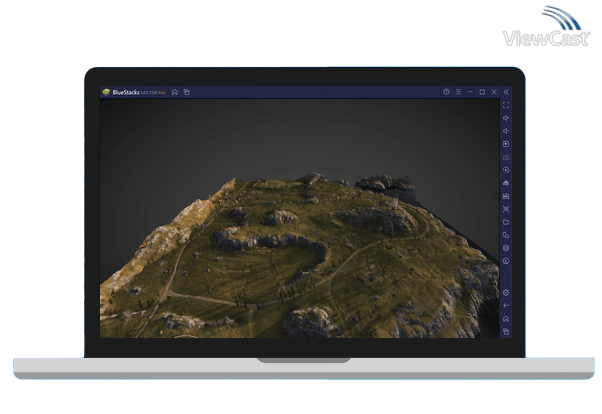The image size is (602, 414).
Task: Open the multi-window tabs icon in title bar
Action: 187,92
